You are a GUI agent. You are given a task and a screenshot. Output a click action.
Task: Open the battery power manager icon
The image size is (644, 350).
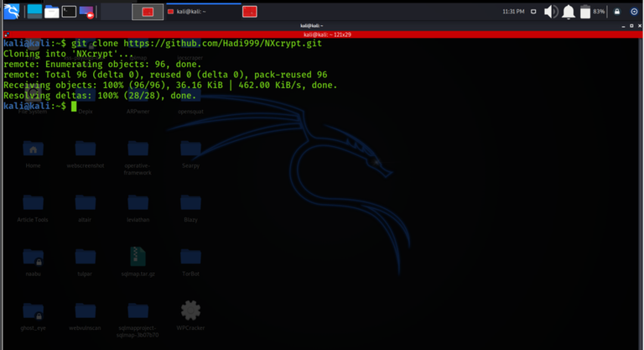point(585,12)
